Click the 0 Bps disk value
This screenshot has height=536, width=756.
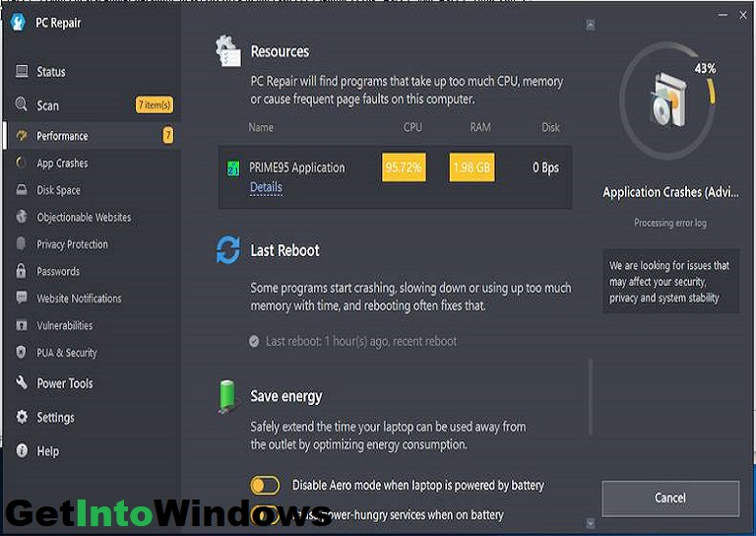pyautogui.click(x=545, y=167)
